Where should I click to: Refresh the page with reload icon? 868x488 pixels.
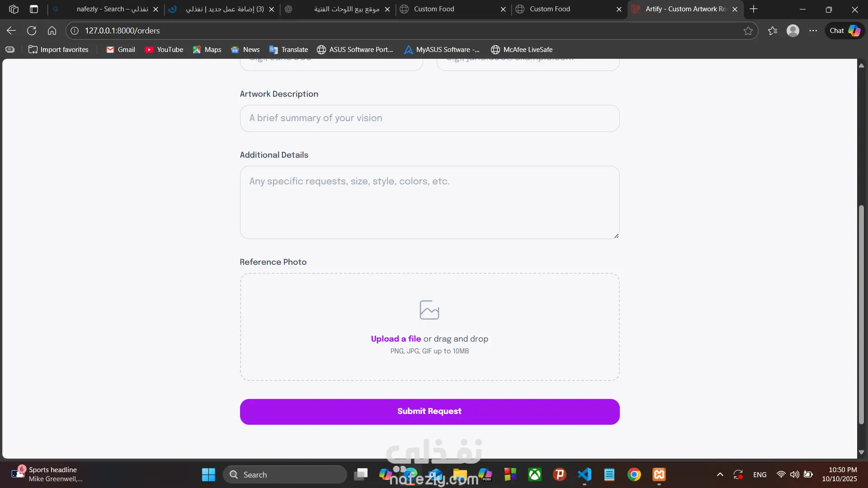click(32, 31)
